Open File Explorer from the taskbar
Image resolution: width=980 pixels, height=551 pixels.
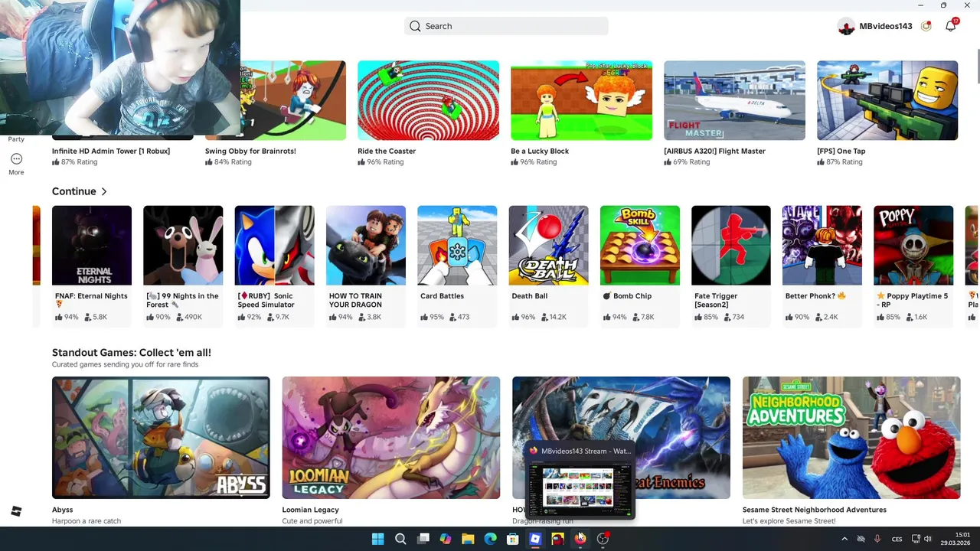468,539
